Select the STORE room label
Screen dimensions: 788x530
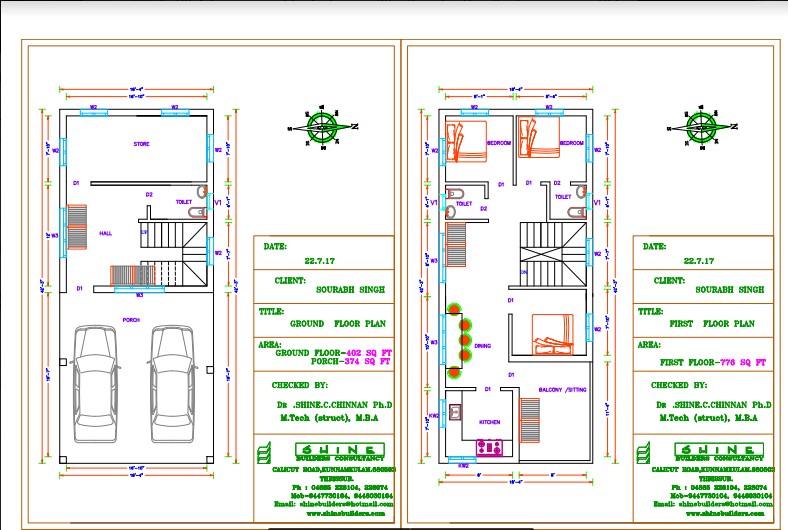141,144
